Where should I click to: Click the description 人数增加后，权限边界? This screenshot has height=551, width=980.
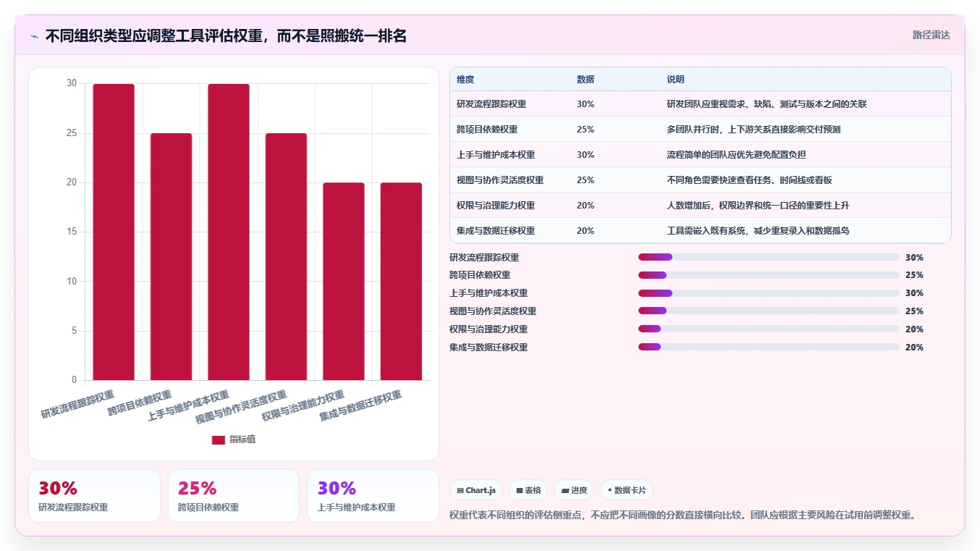(x=758, y=206)
